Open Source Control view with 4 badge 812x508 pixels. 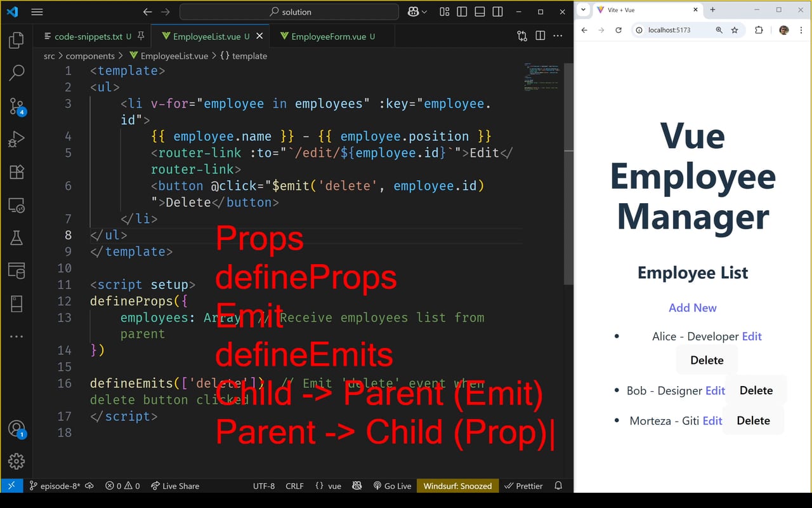(16, 106)
